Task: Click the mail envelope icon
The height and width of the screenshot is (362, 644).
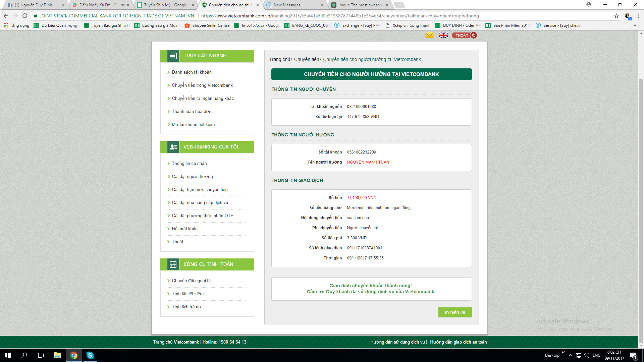Action: point(429,35)
